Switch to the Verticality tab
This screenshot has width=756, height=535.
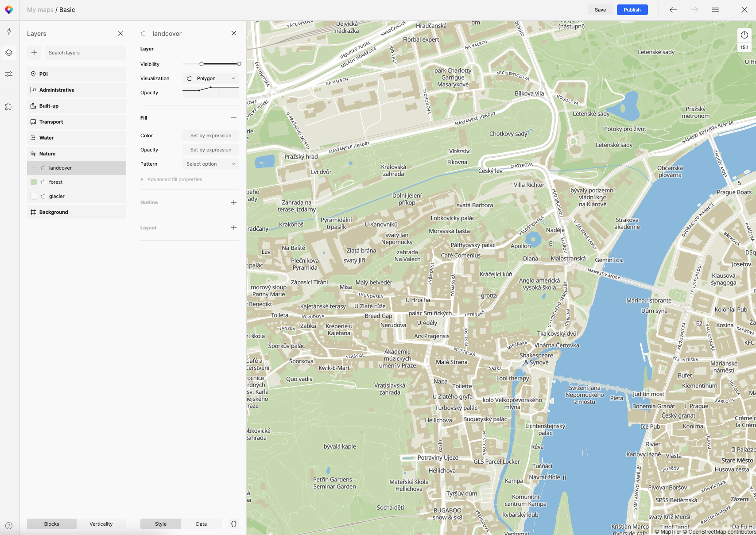101,524
